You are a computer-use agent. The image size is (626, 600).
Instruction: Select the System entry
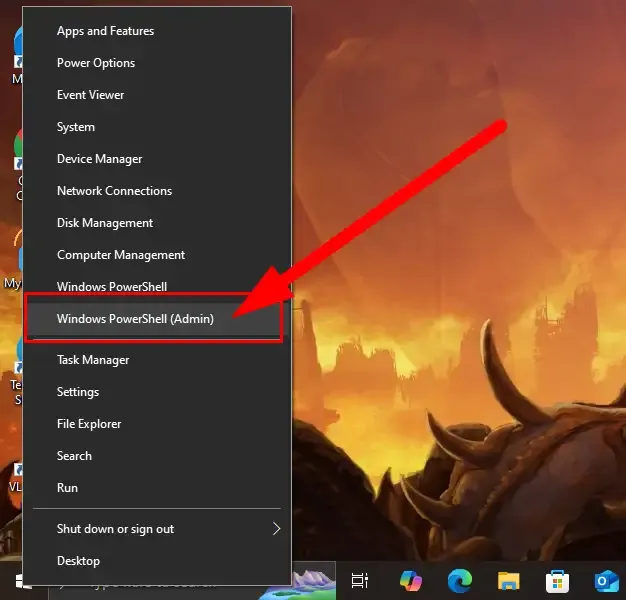point(157,127)
